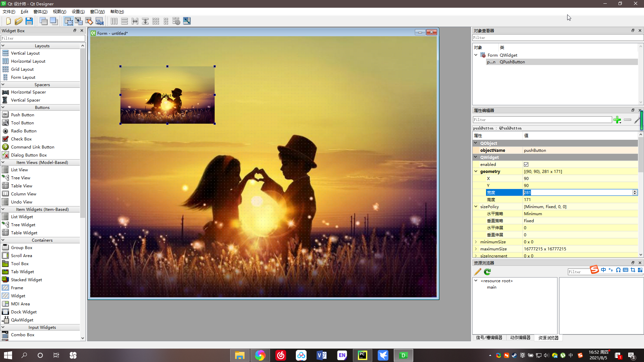Apply Lay Out in Form Layout icon
This screenshot has height=362, width=644.
[166, 21]
